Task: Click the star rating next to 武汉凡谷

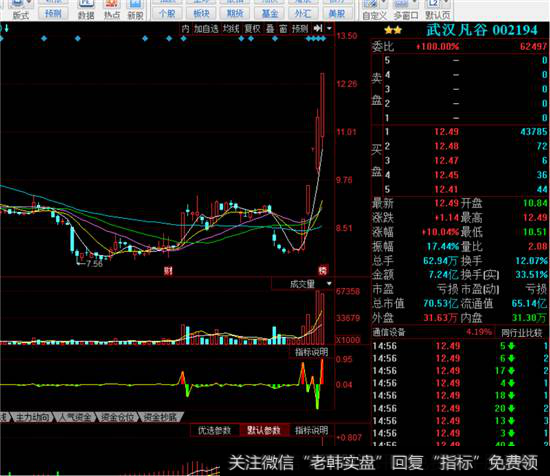Action: pyautogui.click(x=393, y=31)
